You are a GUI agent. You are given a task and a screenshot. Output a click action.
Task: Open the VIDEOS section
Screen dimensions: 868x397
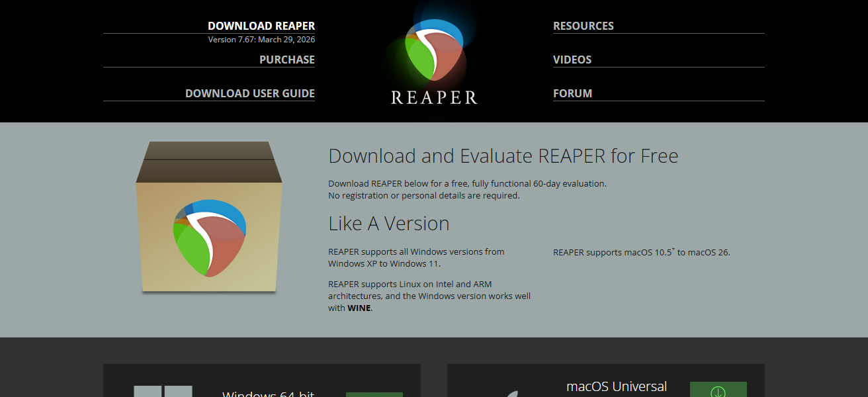[x=572, y=60]
